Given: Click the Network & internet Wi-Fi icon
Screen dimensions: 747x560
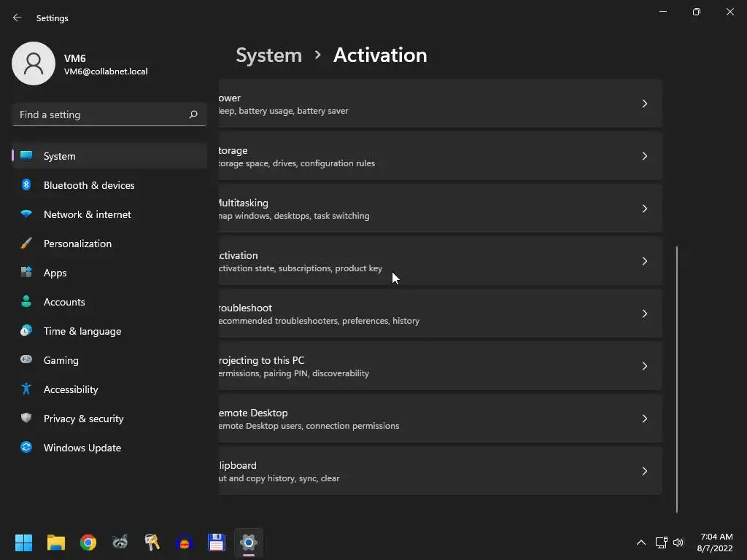Looking at the screenshot, I should click(26, 214).
